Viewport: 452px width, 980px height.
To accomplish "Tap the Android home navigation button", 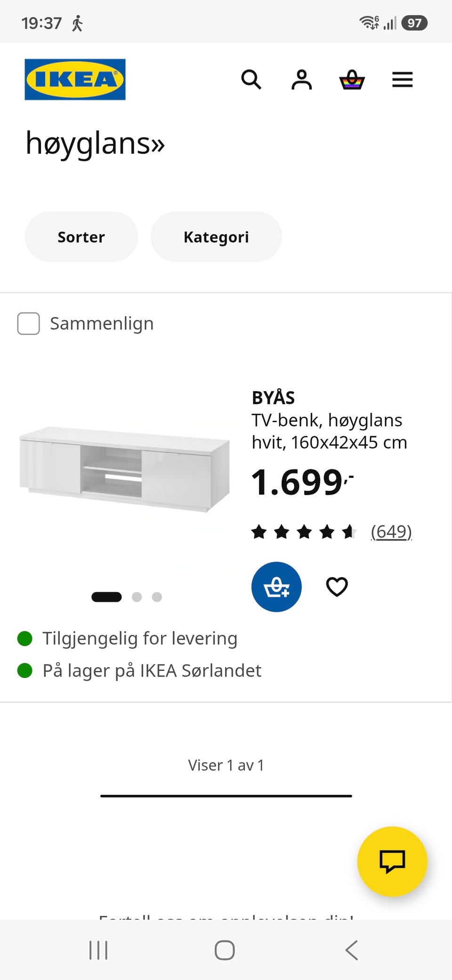I will click(225, 950).
